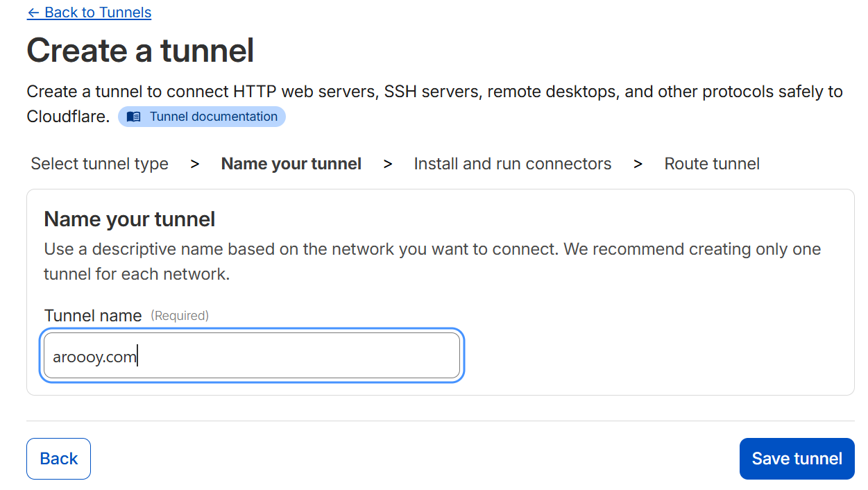Go to the Select tunnel type step
Screen dimensions: 868x490
point(100,164)
